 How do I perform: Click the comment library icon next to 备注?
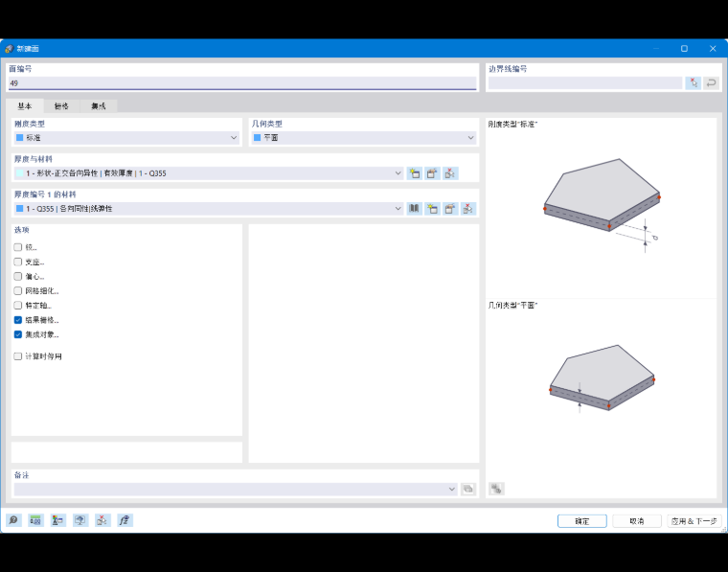[x=468, y=489]
